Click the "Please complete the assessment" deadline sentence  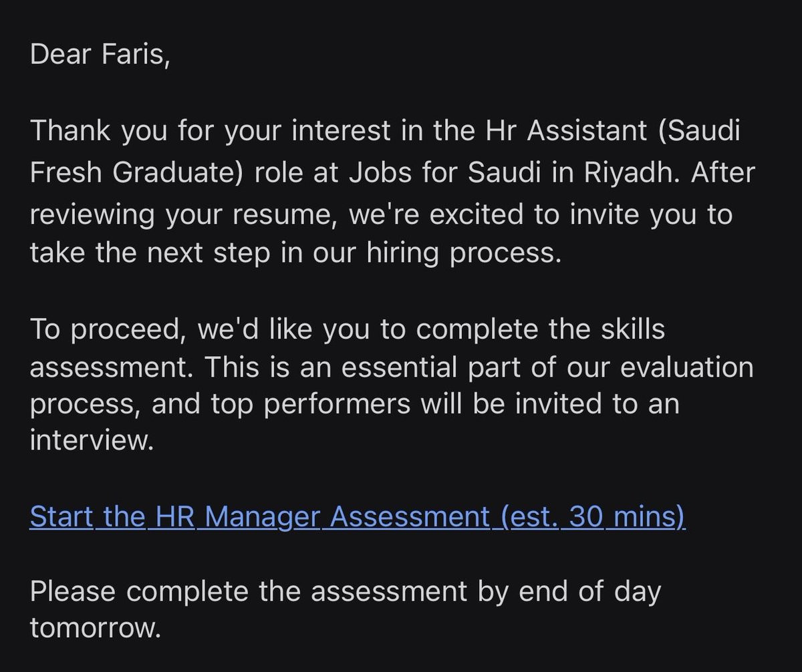[346, 611]
